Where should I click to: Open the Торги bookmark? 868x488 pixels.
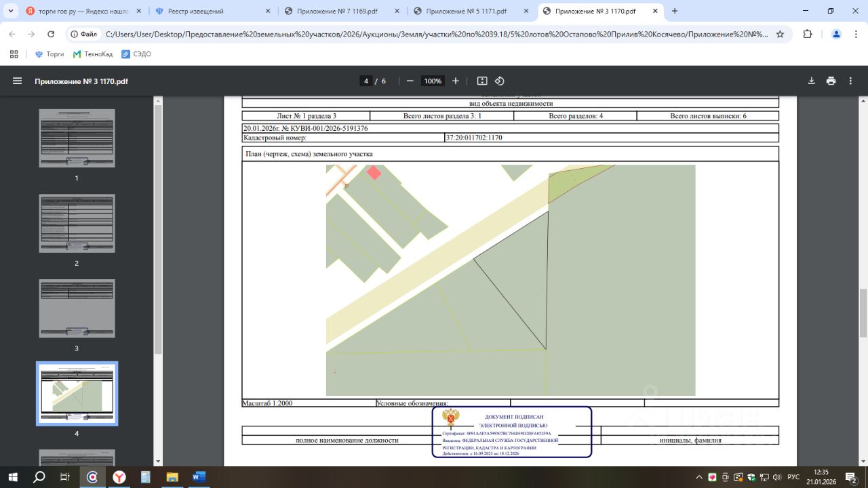coord(49,54)
